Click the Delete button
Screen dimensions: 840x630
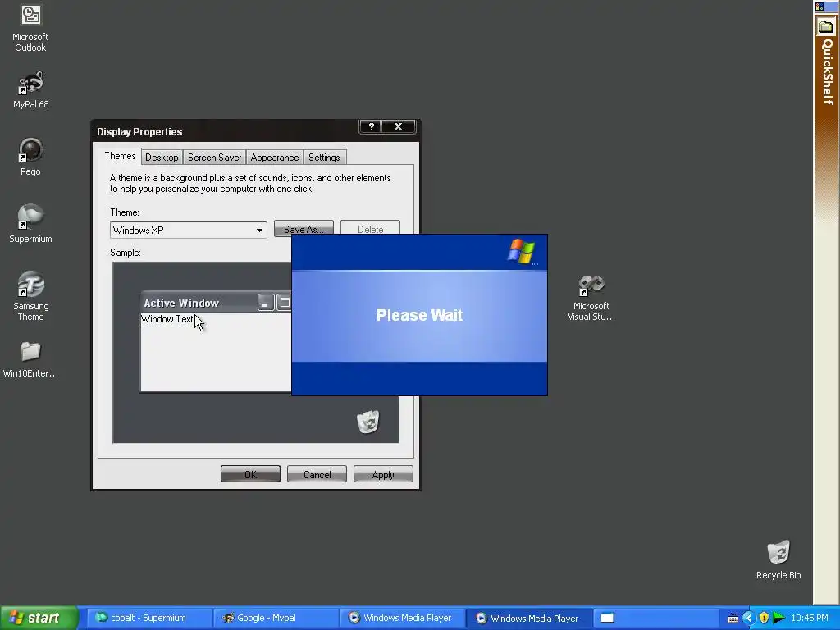[370, 228]
